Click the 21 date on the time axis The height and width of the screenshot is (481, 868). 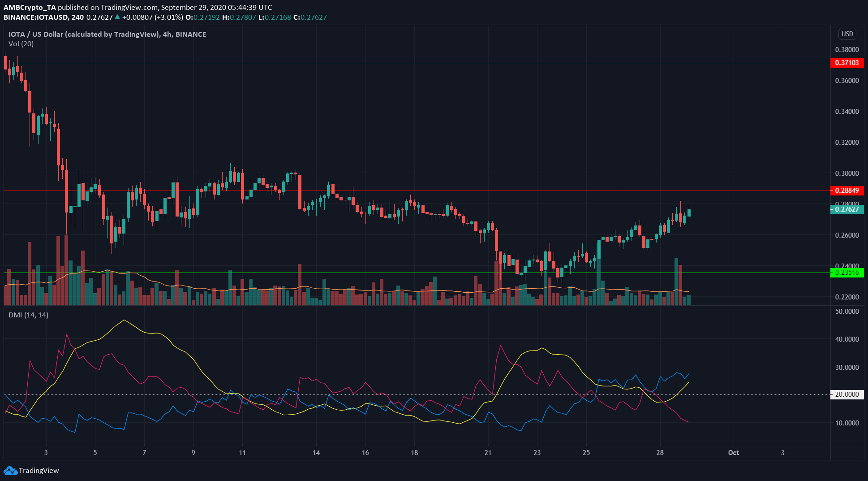pyautogui.click(x=488, y=452)
